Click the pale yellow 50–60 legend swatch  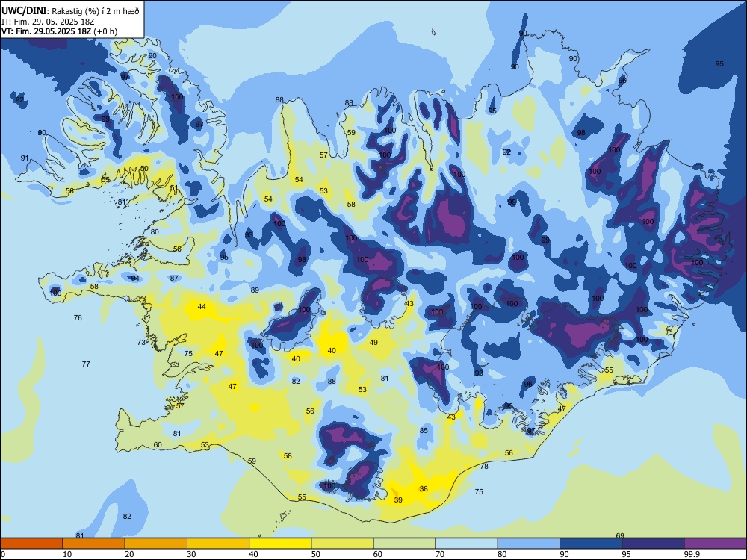click(x=343, y=544)
